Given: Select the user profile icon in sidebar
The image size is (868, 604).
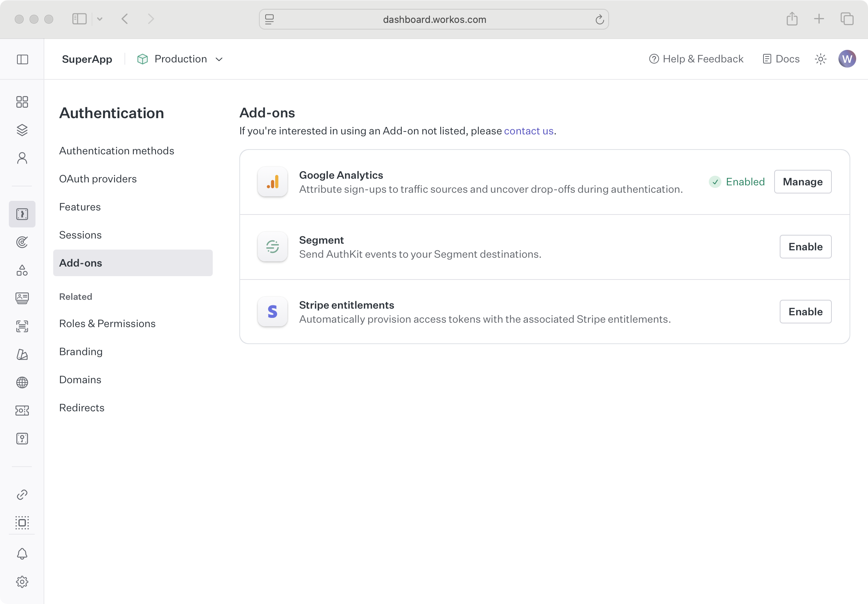Looking at the screenshot, I should 22,158.
